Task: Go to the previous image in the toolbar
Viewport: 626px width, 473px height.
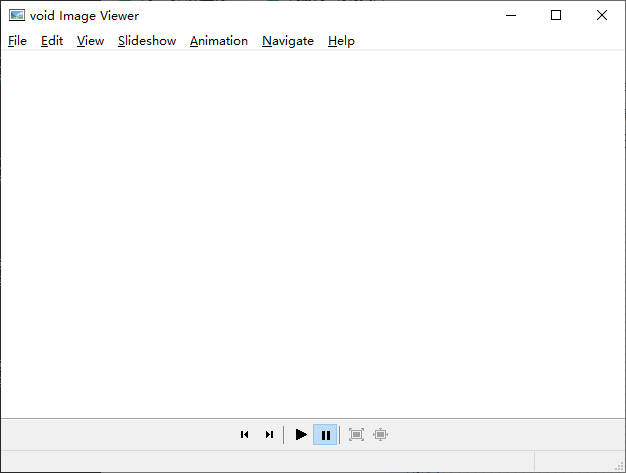Action: [245, 434]
